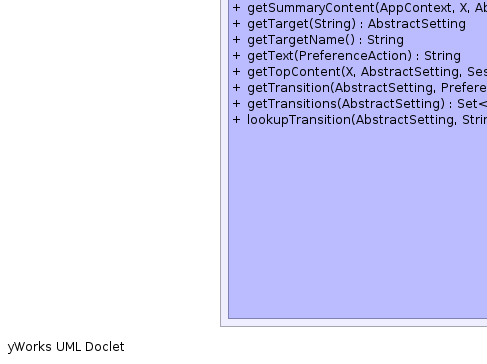The width and height of the screenshot is (487, 364).
Task: Select the getTargetName() : String method
Action: point(325,40)
